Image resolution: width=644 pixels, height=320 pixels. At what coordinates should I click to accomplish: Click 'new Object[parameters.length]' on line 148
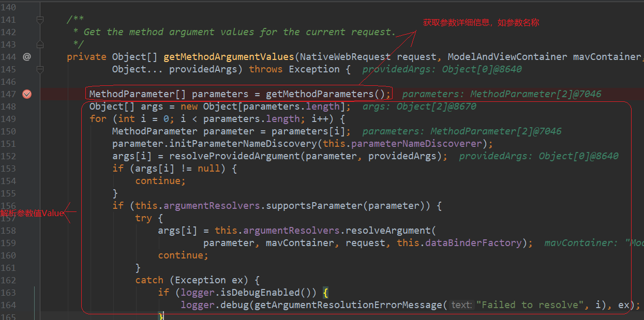263,106
